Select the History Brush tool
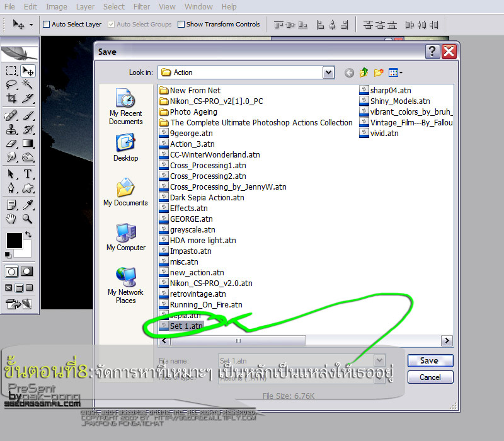504x441 pixels. pyautogui.click(x=28, y=129)
